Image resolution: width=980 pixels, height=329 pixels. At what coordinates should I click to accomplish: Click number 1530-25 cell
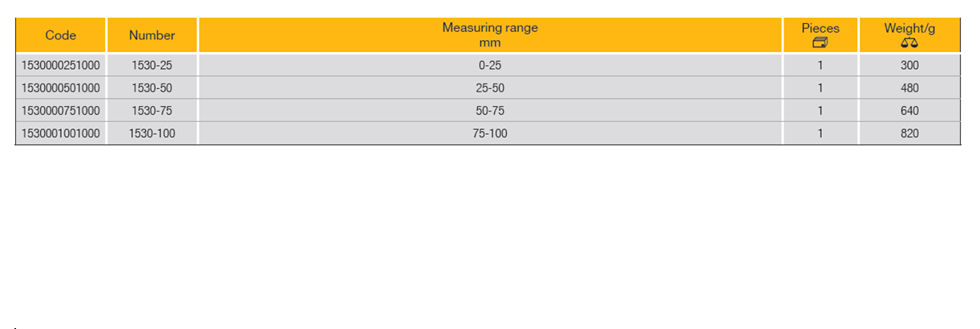[x=152, y=65]
